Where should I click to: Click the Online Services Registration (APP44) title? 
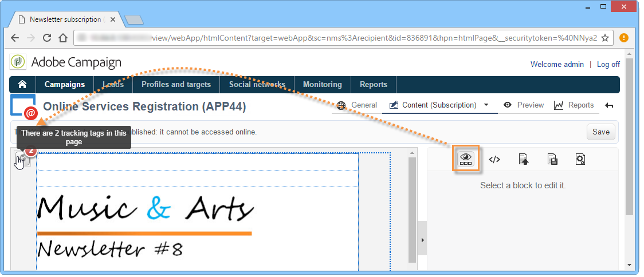click(144, 106)
